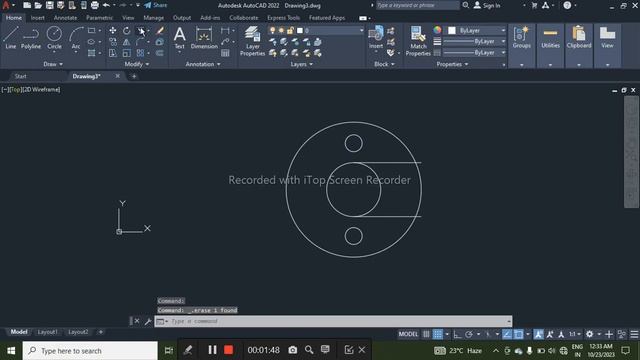Image resolution: width=640 pixels, height=360 pixels.
Task: Select the Mirror tool in Modify
Action: click(127, 42)
